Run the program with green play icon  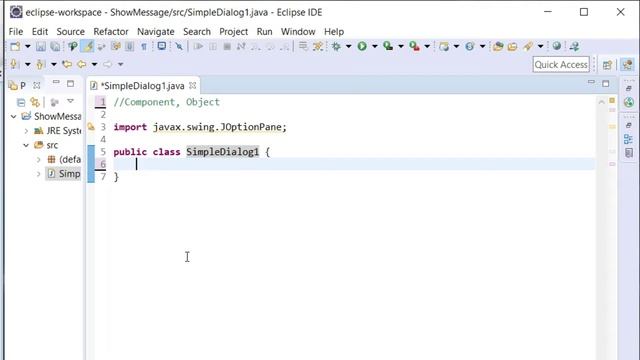coord(362,46)
